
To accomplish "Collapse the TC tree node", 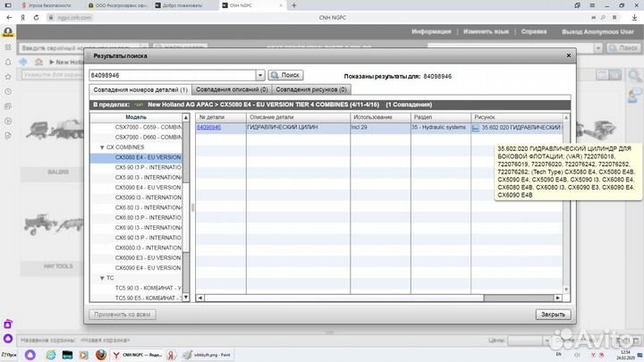I will [x=102, y=278].
